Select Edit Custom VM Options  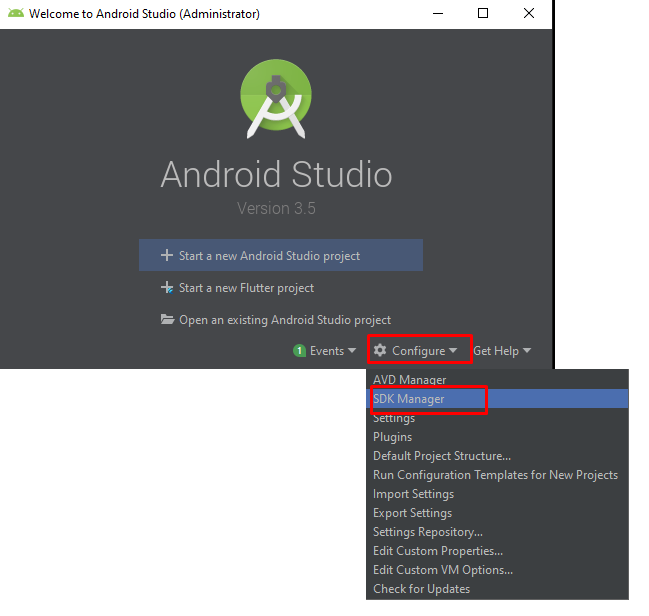click(x=442, y=570)
